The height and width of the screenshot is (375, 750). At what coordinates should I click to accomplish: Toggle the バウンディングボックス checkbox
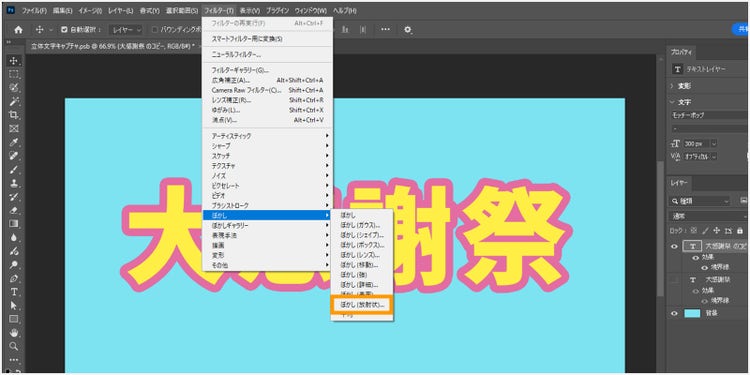click(154, 30)
